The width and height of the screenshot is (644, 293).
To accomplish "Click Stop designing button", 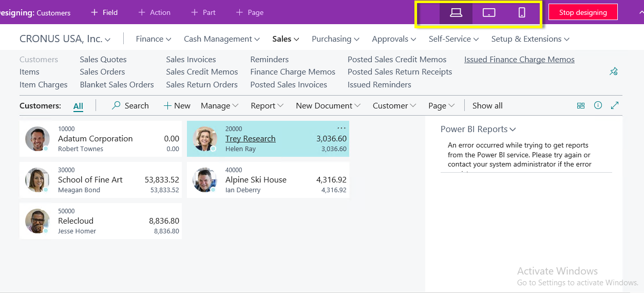I will 583,12.
